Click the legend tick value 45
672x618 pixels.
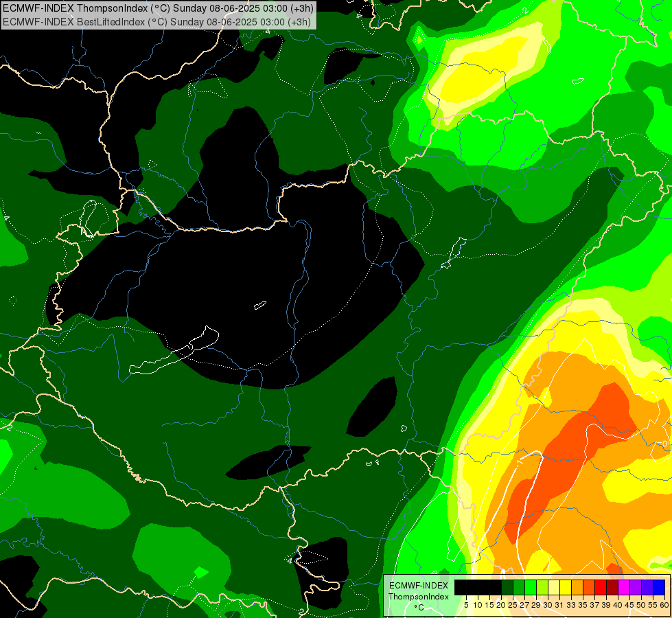(630, 605)
